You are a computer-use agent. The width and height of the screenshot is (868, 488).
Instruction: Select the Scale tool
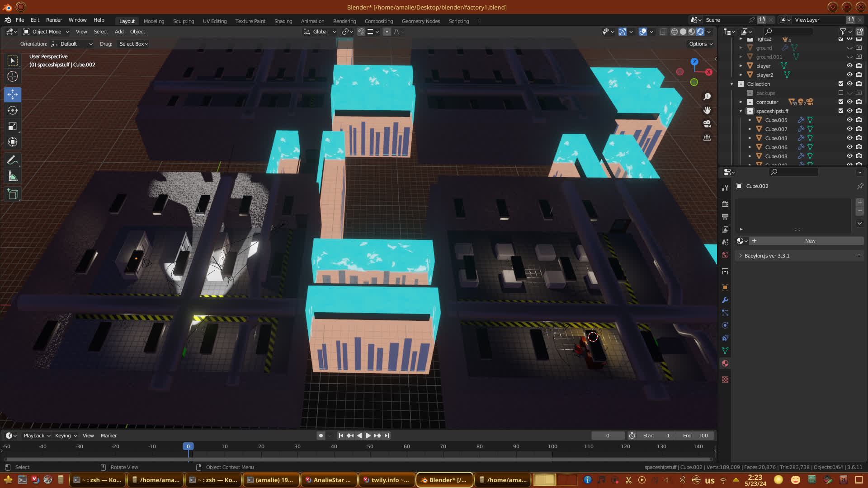coord(13,127)
